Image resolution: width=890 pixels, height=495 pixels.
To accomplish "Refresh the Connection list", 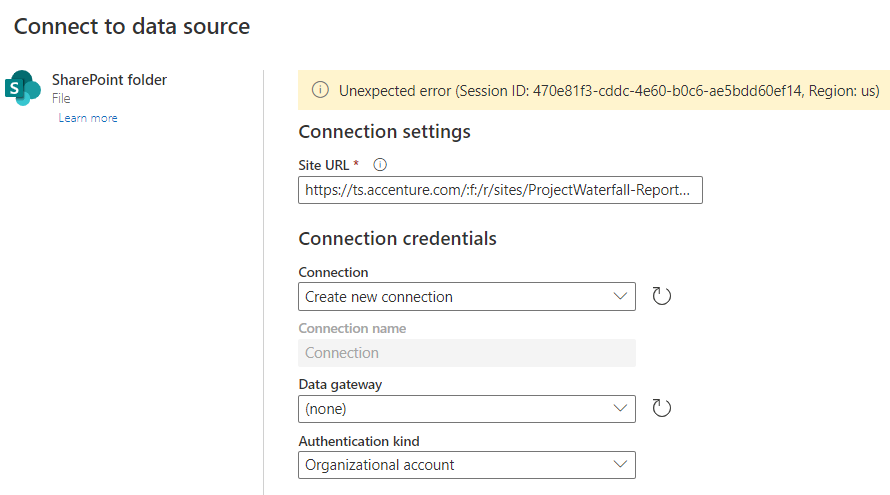I will point(661,296).
